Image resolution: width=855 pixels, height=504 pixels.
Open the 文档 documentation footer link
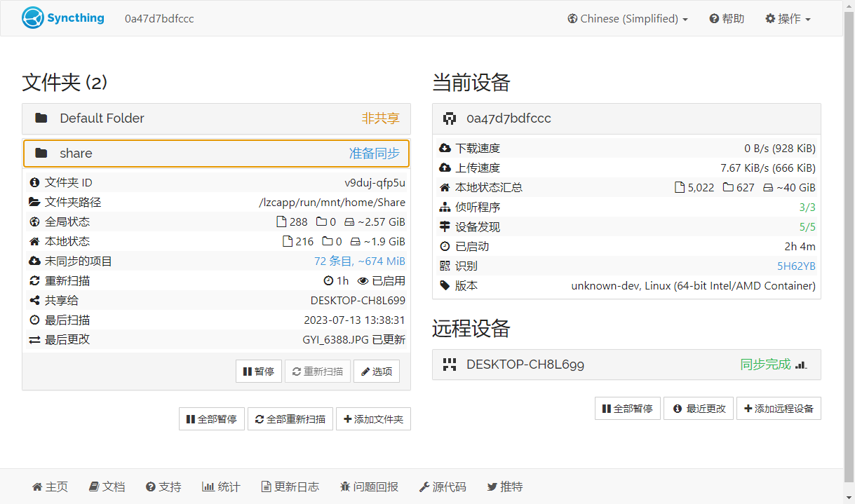tap(107, 486)
